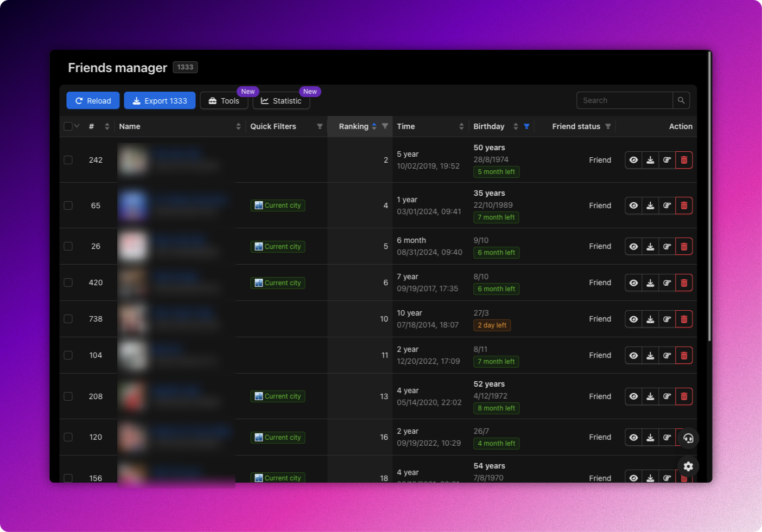Toggle the select-all header checkbox
Viewport: 762px width, 532px height.
pos(68,126)
